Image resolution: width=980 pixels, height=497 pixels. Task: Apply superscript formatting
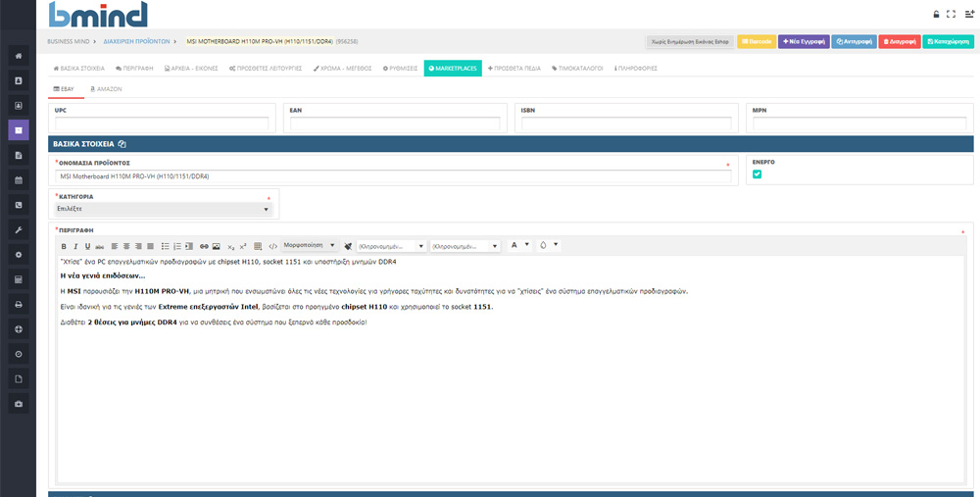tap(242, 246)
